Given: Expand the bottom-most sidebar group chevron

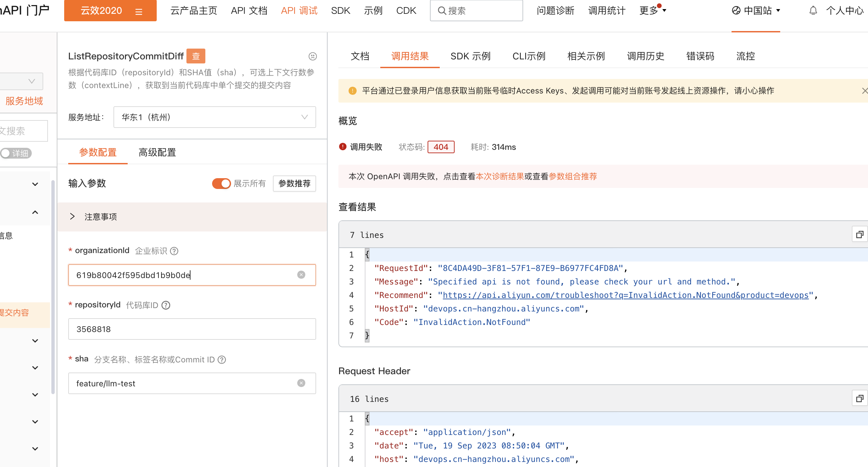Looking at the screenshot, I should tap(35, 449).
